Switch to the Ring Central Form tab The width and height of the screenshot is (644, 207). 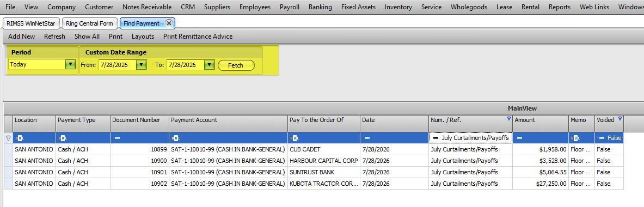pos(89,23)
